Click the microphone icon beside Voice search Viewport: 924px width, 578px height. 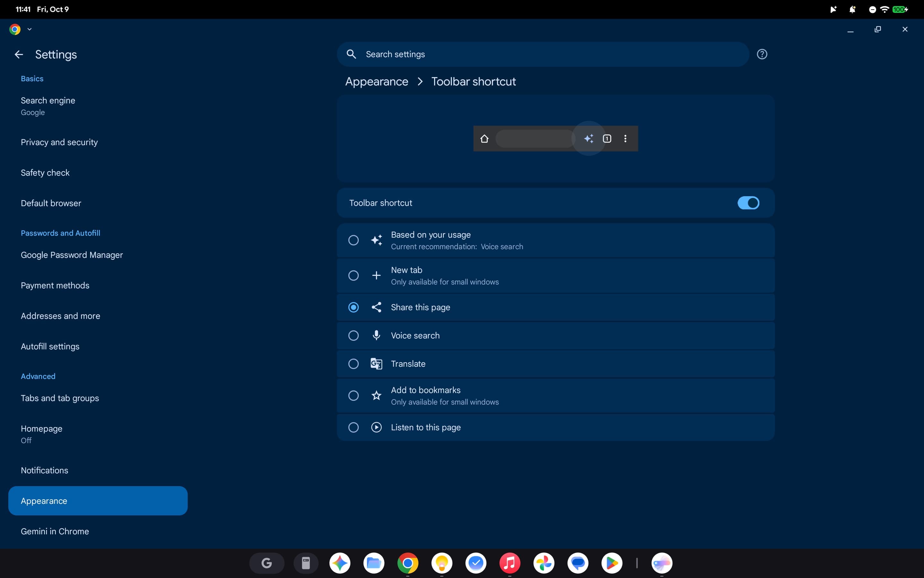coord(376,335)
